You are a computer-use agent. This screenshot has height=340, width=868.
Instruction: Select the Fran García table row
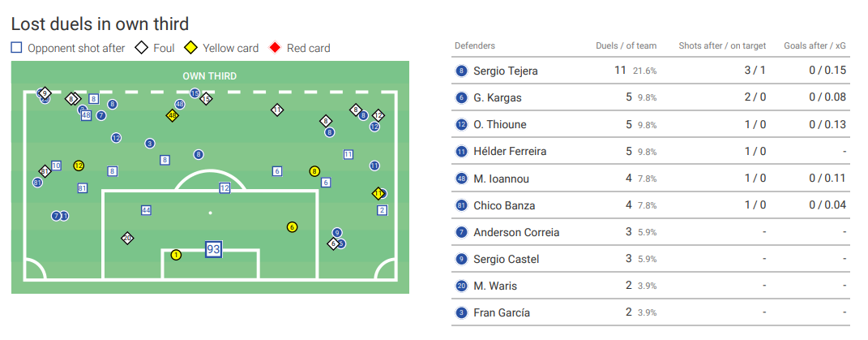(x=650, y=312)
